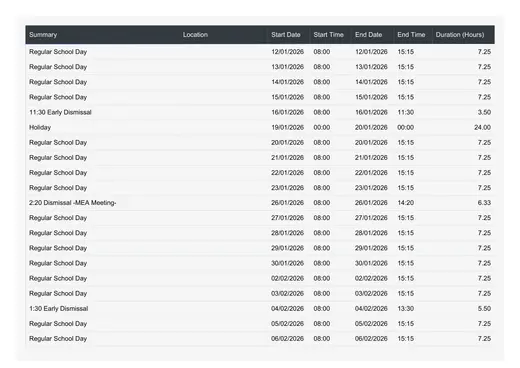Click start date 13/01/2026
This screenshot has width=520, height=368.
tap(287, 67)
